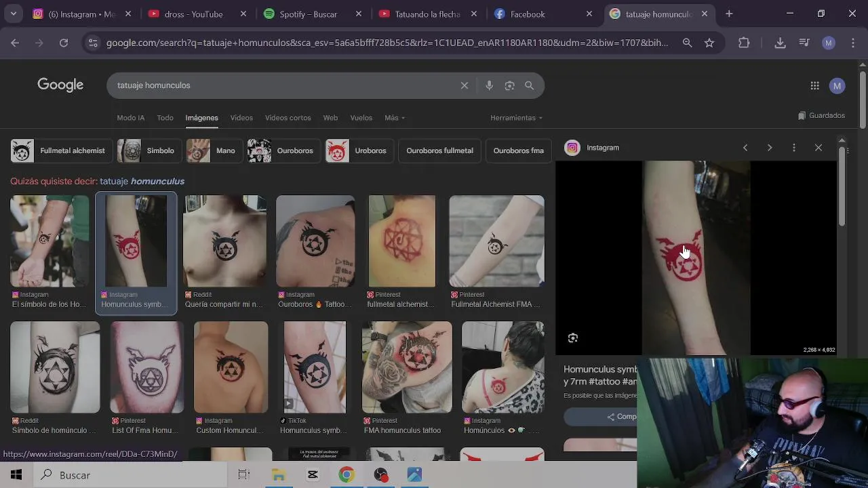Switch to Modo IA results

point(130,118)
